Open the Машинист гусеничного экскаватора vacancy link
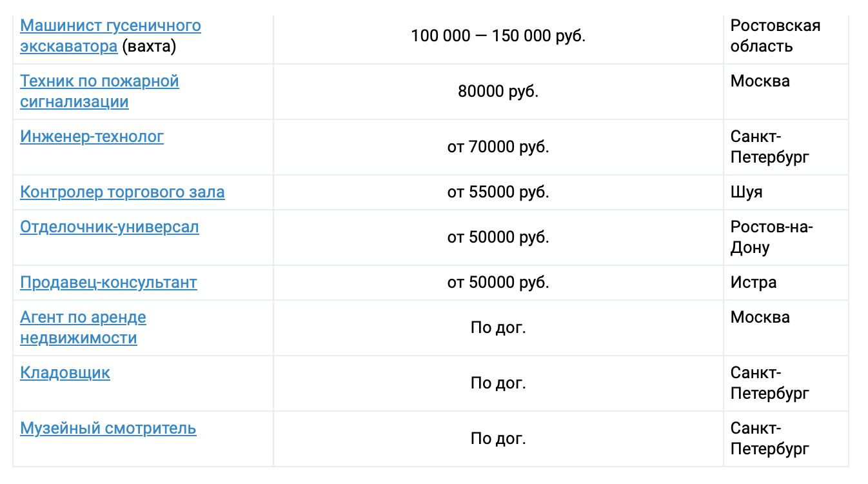868x484 pixels. tap(110, 36)
